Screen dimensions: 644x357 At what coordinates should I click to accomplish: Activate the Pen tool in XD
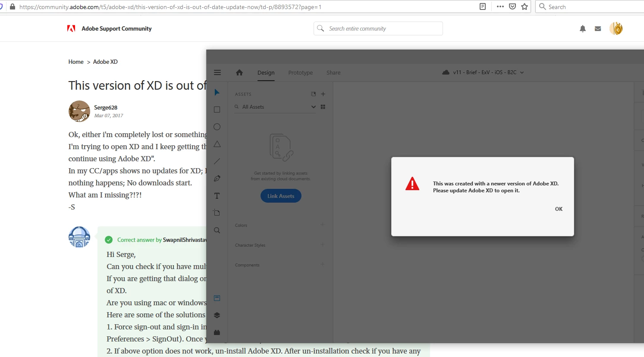click(217, 178)
